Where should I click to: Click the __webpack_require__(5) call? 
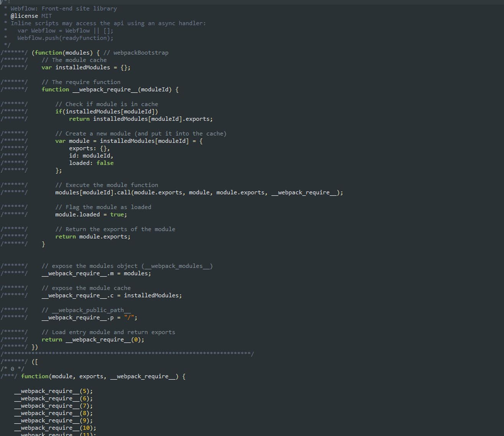(53, 391)
